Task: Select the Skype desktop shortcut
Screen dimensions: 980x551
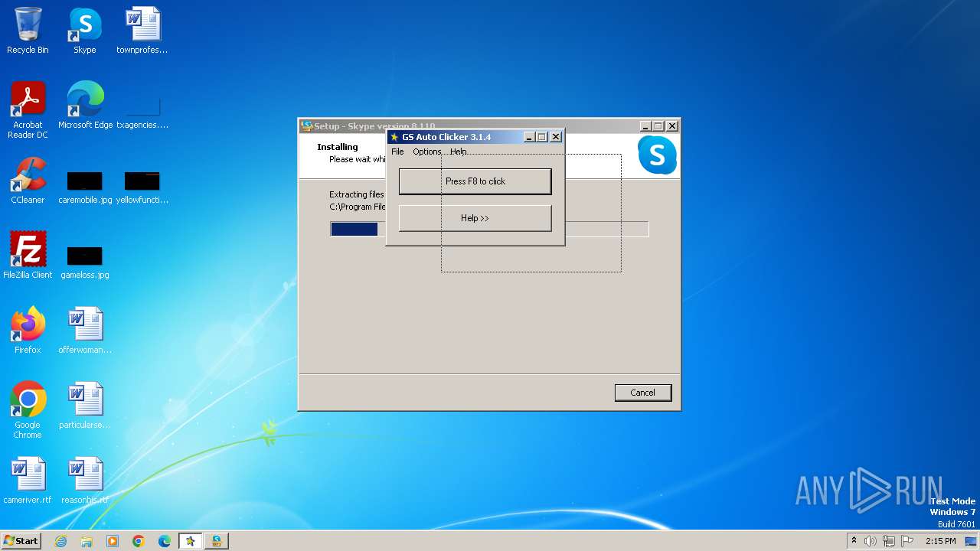Action: pos(85,31)
